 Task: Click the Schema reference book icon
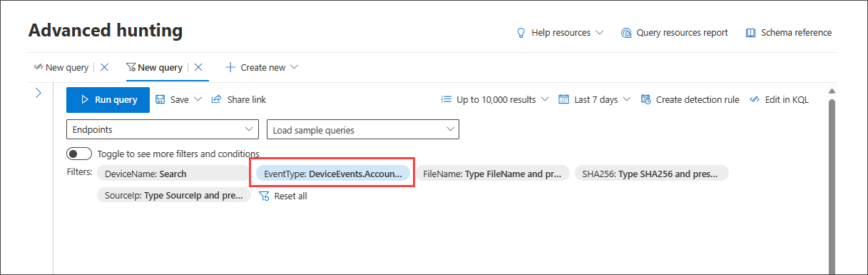tap(750, 33)
